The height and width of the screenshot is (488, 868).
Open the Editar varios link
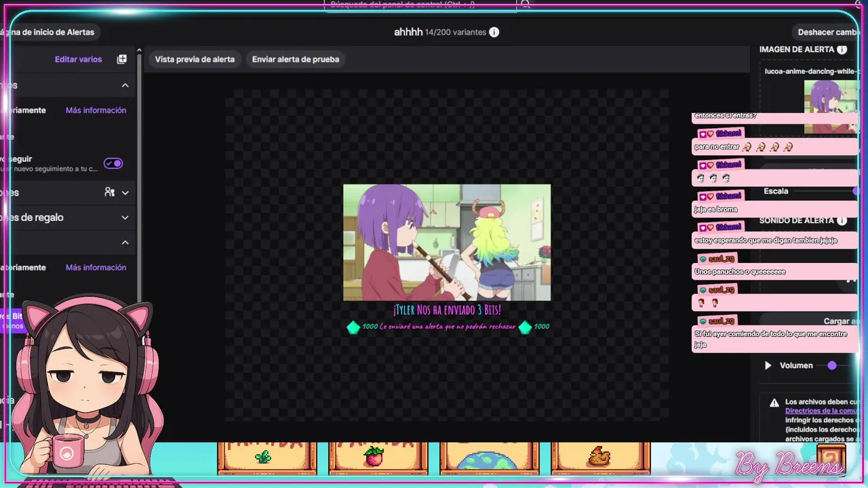coord(78,59)
